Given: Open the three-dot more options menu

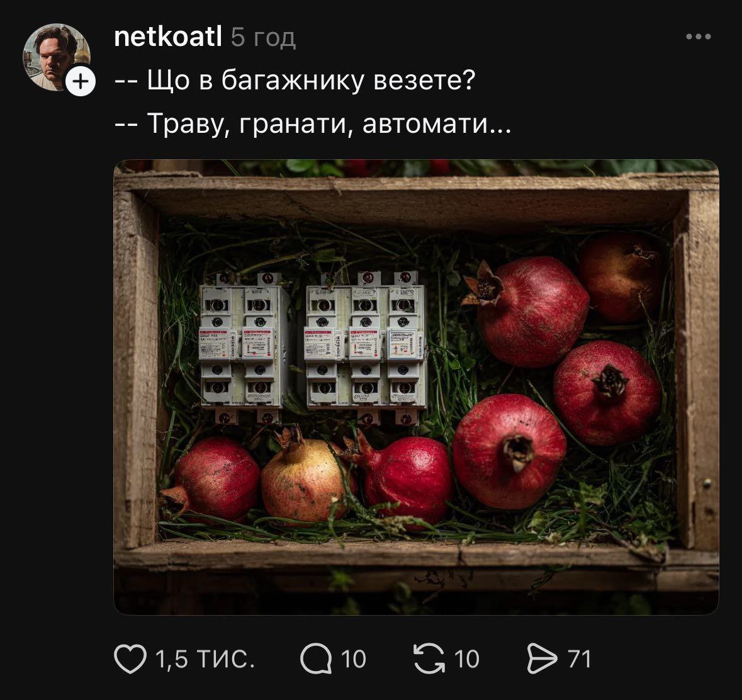Looking at the screenshot, I should click(x=699, y=37).
